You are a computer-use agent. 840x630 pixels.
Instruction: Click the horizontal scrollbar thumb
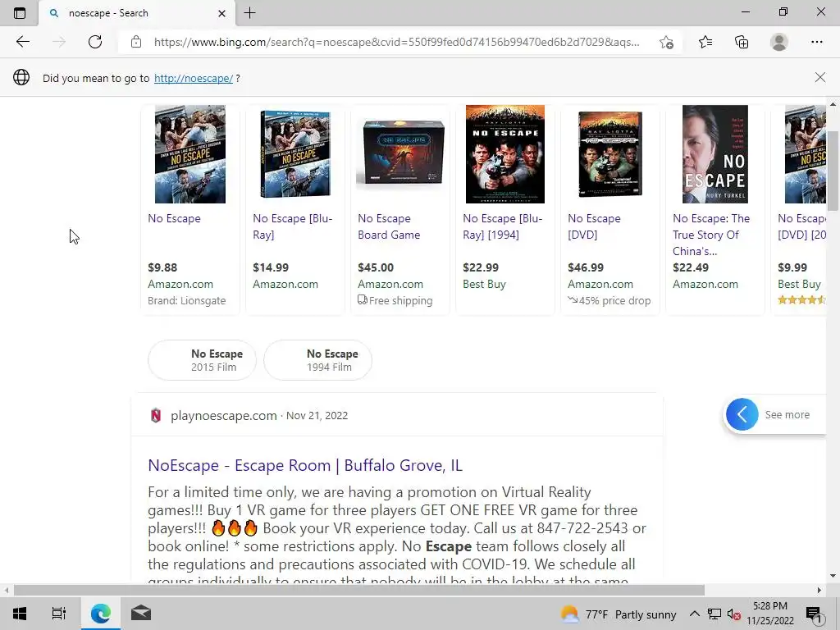click(x=359, y=591)
